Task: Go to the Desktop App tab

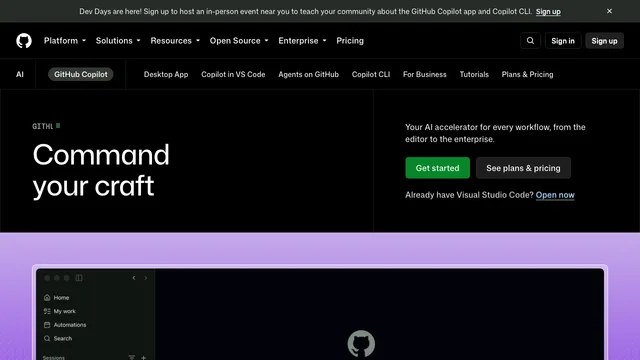Action: [x=166, y=74]
